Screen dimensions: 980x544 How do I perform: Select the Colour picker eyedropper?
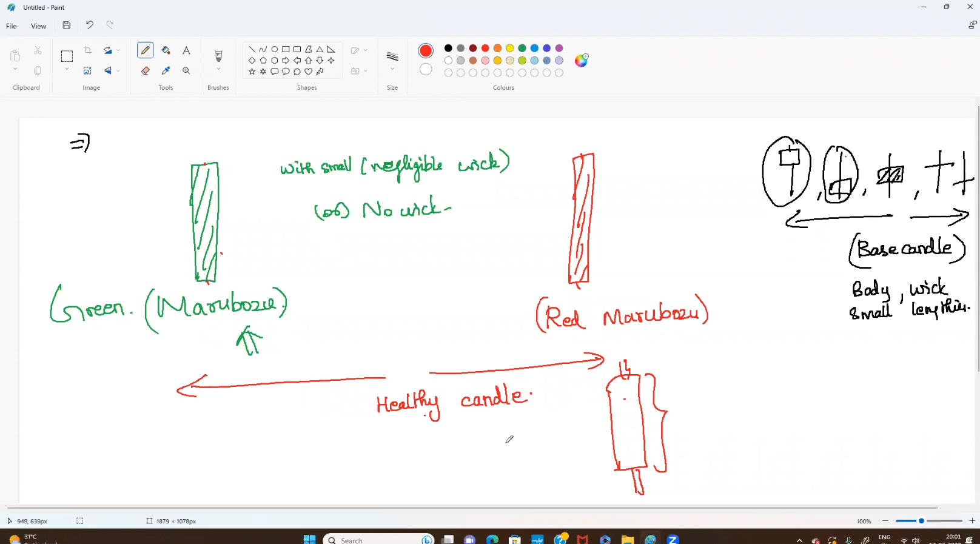[x=166, y=71]
